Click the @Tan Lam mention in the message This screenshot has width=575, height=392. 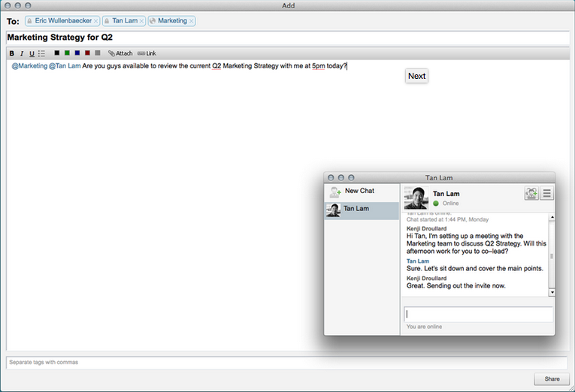click(65, 66)
